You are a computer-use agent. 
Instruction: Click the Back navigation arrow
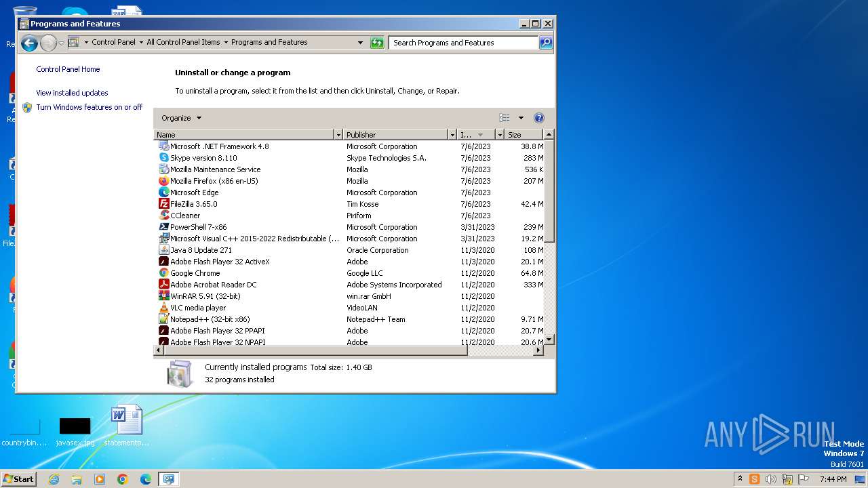tap(29, 43)
